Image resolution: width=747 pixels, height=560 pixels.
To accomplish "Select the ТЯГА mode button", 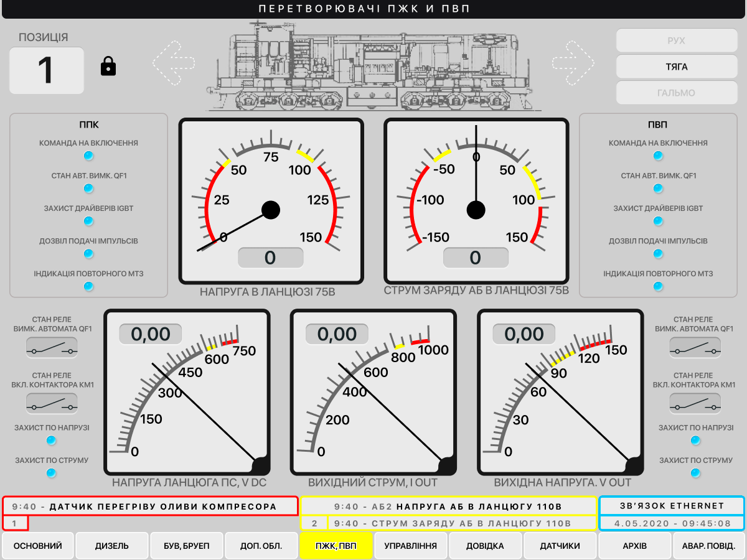I will (677, 67).
